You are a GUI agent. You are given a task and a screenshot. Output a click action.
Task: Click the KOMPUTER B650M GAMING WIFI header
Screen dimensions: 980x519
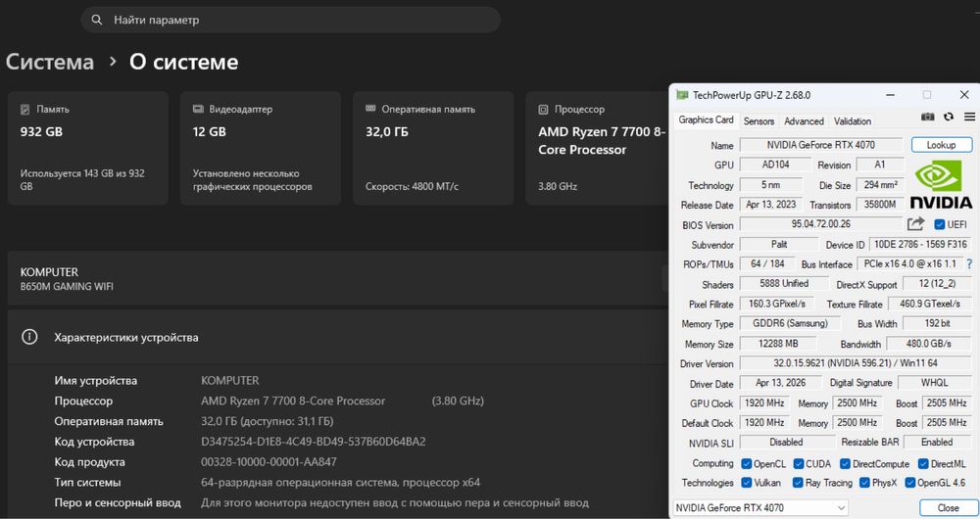(x=337, y=278)
